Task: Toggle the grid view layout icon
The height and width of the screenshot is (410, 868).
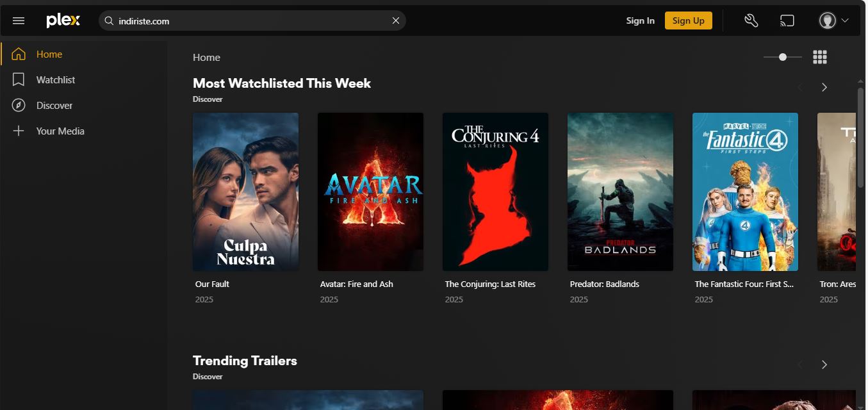Action: point(820,57)
